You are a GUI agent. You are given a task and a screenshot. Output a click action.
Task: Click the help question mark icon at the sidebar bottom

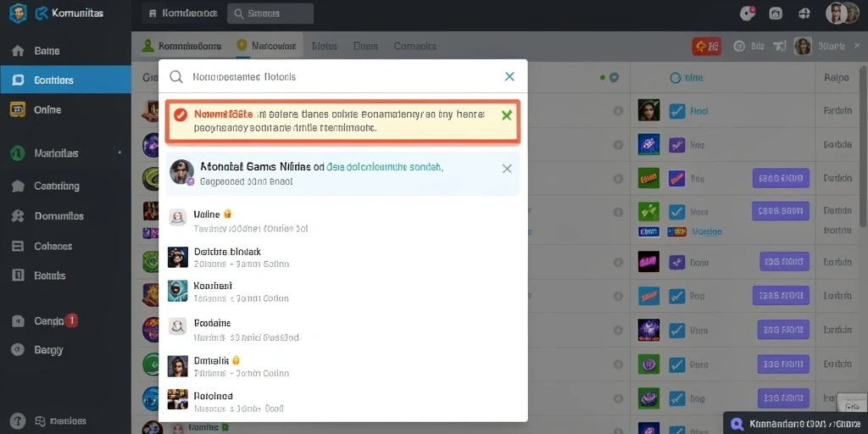[18, 421]
